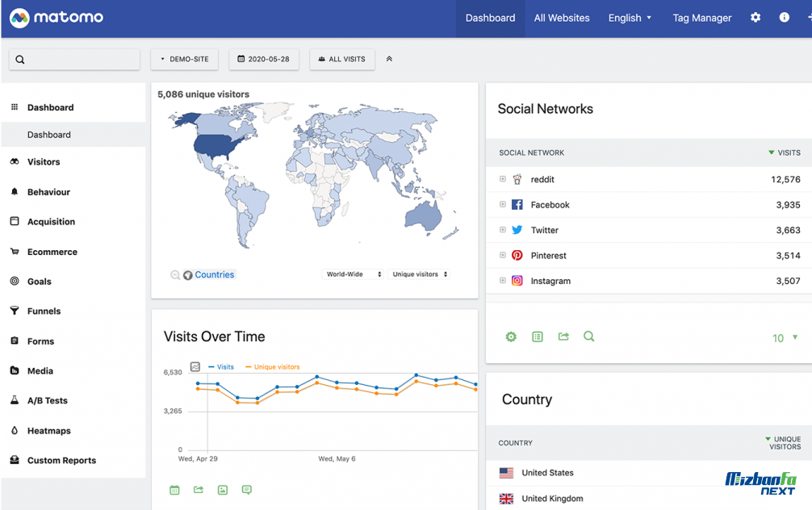Change Social Networks visualization via table icon
Viewport: 812px width, 510px height.
[538, 337]
